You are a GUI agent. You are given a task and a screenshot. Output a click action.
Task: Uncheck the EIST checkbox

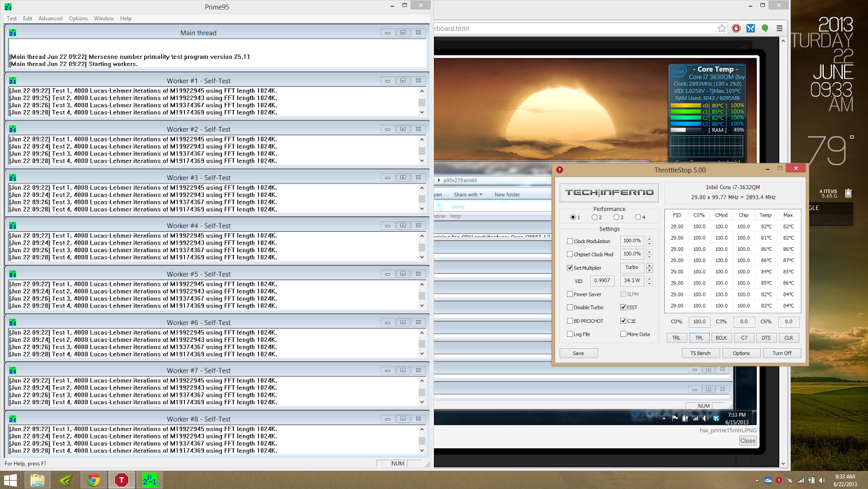click(624, 308)
